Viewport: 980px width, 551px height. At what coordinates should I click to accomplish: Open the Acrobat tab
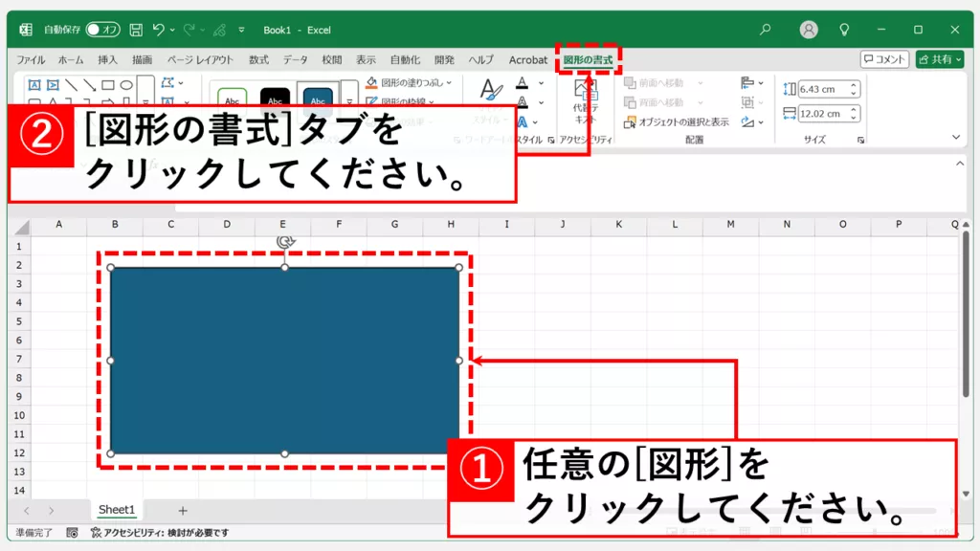pyautogui.click(x=528, y=60)
